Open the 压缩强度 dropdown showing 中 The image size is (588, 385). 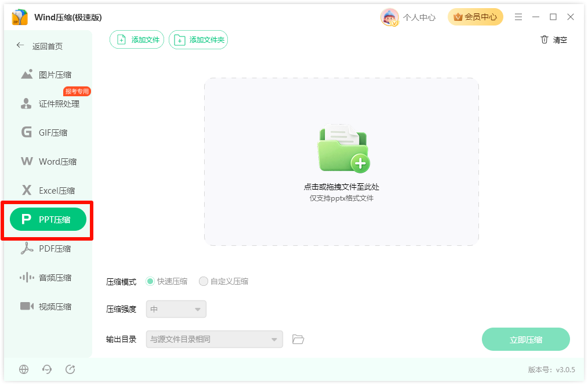tap(176, 309)
